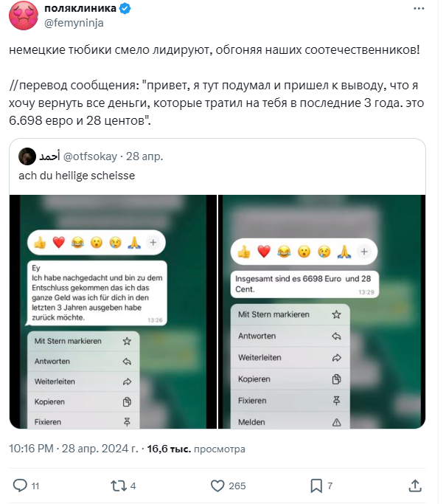Open the reply comments icon
The height and width of the screenshot is (504, 446).
point(20,486)
